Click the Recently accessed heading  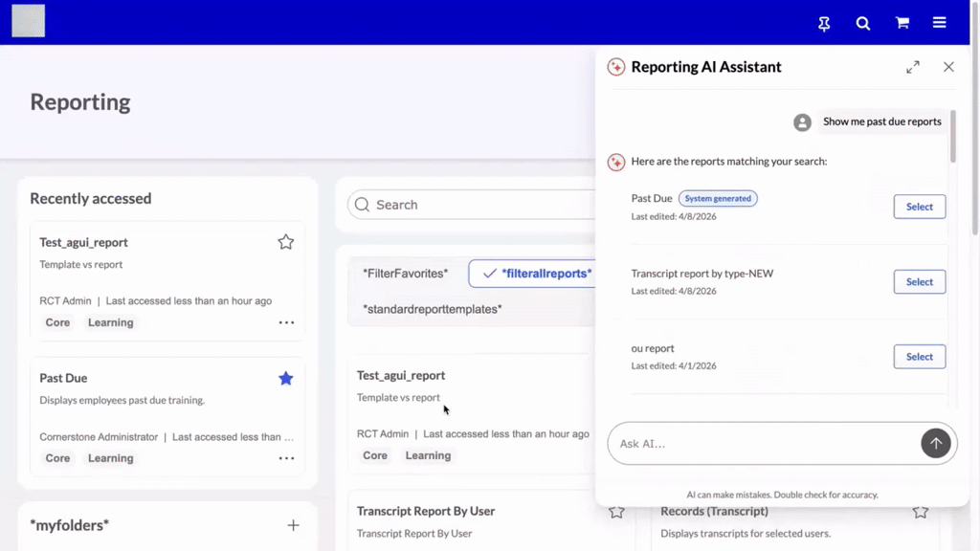pyautogui.click(x=91, y=198)
